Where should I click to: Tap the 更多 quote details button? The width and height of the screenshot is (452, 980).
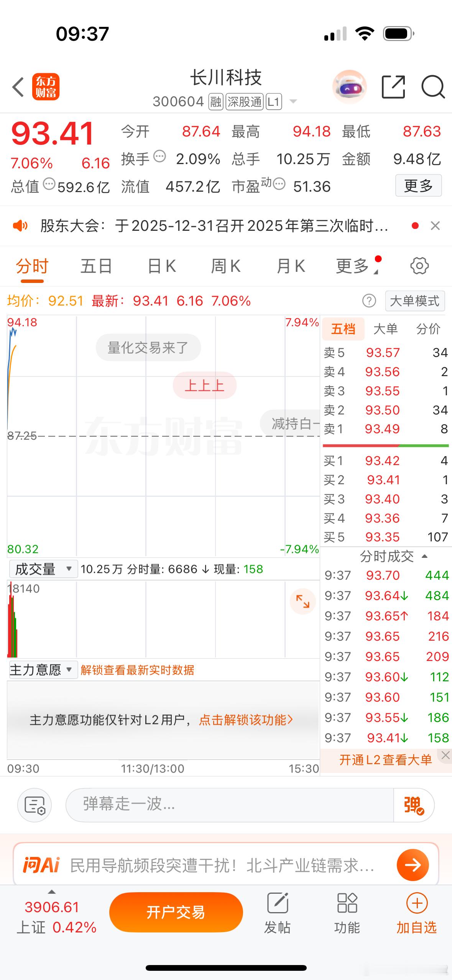coord(418,186)
